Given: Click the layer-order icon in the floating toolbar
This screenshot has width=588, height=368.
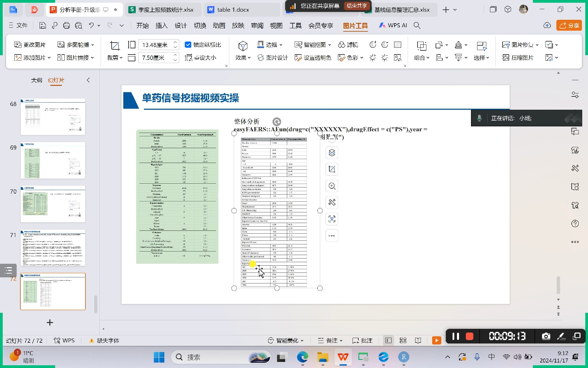Looking at the screenshot, I should 332,153.
